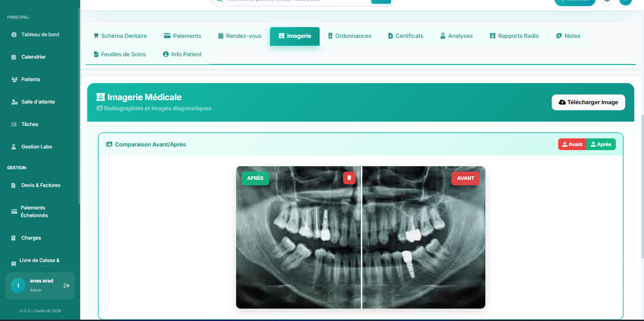Click the anas arad user avatar
The image size is (644, 321).
tap(18, 285)
